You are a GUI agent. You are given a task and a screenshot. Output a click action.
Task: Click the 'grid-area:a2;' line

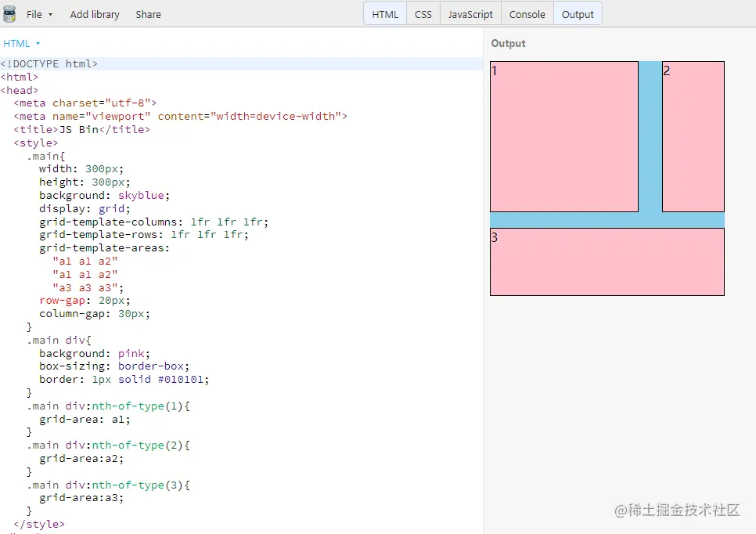81,459
